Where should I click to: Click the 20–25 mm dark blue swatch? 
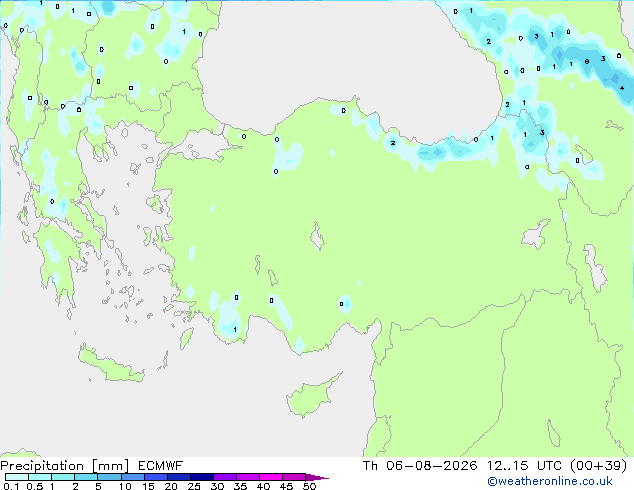pyautogui.click(x=179, y=477)
